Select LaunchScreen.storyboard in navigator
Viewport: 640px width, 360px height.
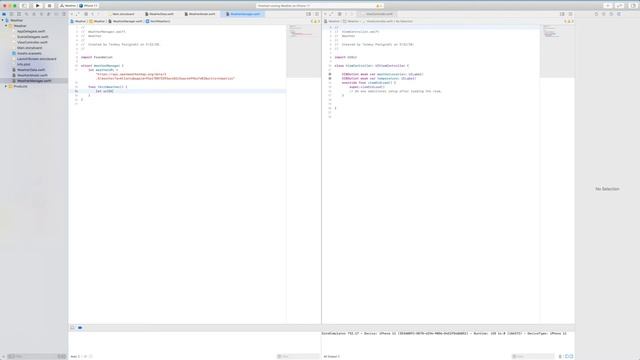pyautogui.click(x=36, y=59)
